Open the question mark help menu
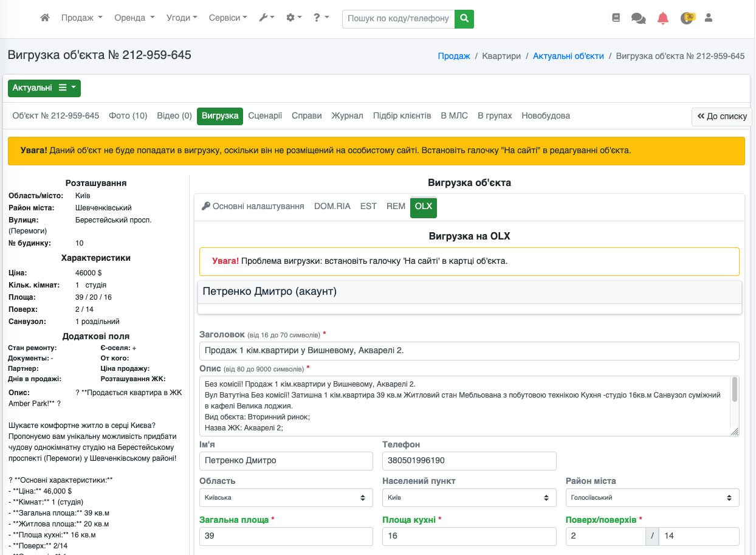756x555 pixels. pos(320,18)
